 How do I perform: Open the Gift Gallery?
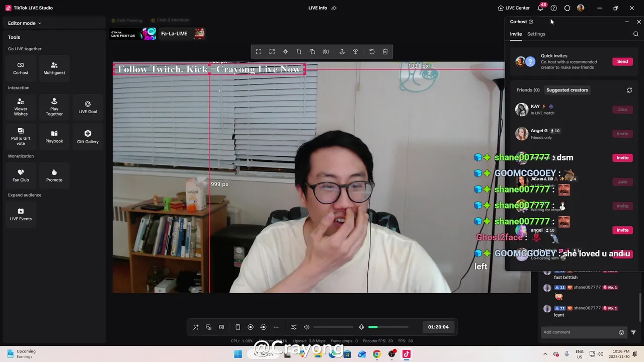(x=88, y=137)
